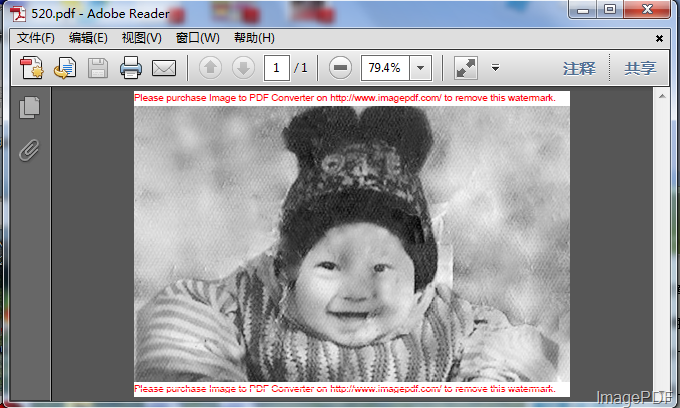Click the convert file to PDF icon
680x408 pixels.
tap(65, 68)
